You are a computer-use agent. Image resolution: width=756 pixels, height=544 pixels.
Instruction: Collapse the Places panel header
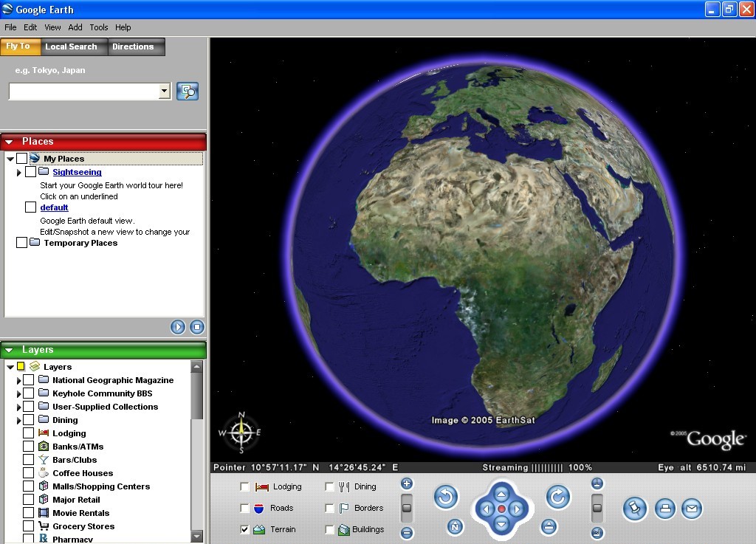tap(9, 142)
